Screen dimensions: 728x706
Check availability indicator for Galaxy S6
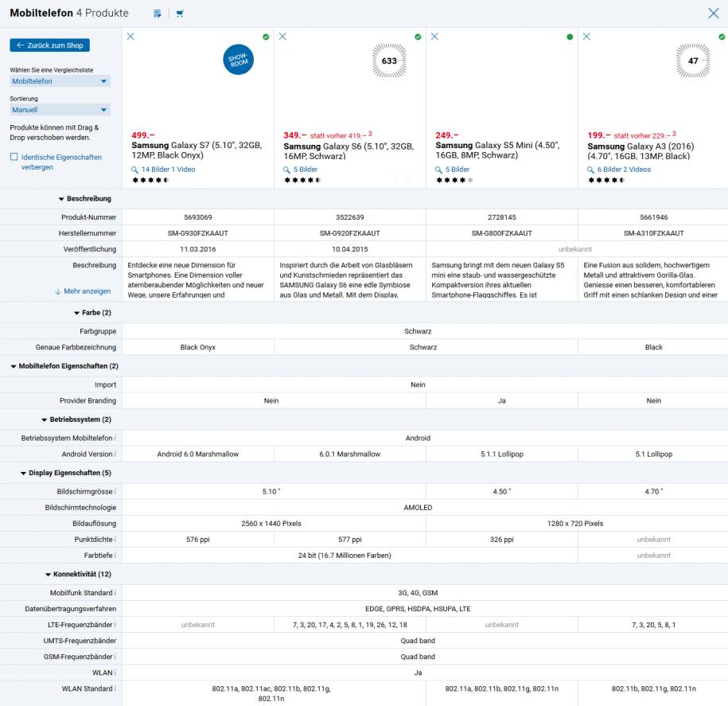(x=418, y=37)
